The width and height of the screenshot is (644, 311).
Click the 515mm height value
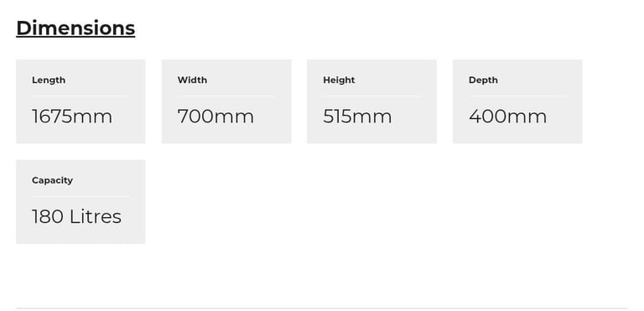pyautogui.click(x=357, y=117)
